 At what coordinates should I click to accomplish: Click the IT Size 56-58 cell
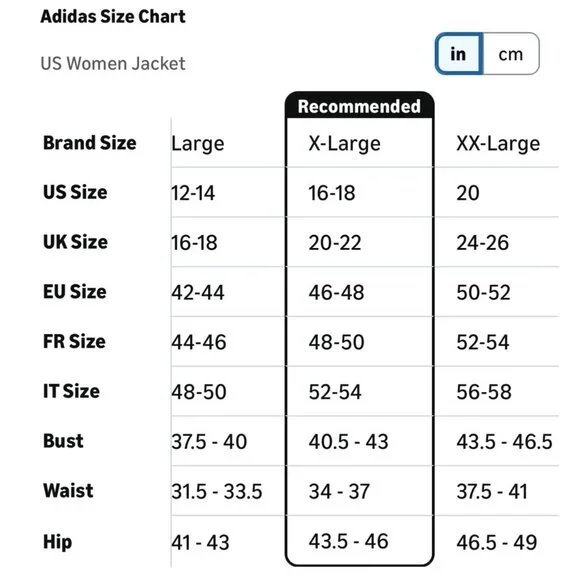click(x=484, y=392)
